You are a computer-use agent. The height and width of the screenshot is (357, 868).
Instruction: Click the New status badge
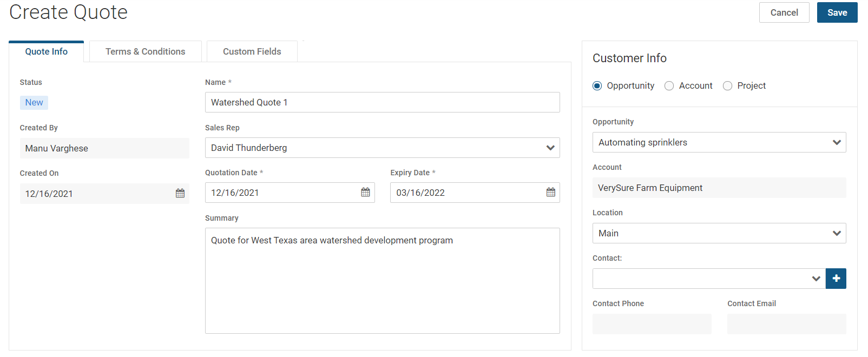pos(34,103)
